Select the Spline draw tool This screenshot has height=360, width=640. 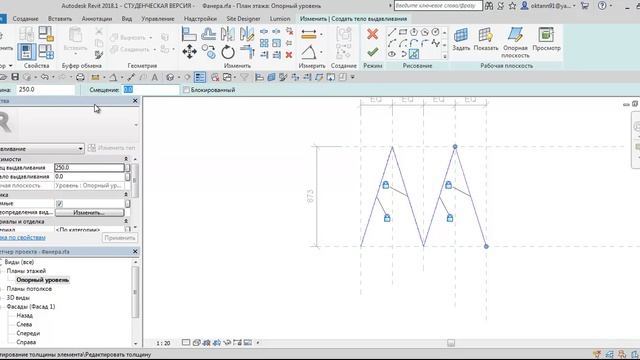[436, 43]
